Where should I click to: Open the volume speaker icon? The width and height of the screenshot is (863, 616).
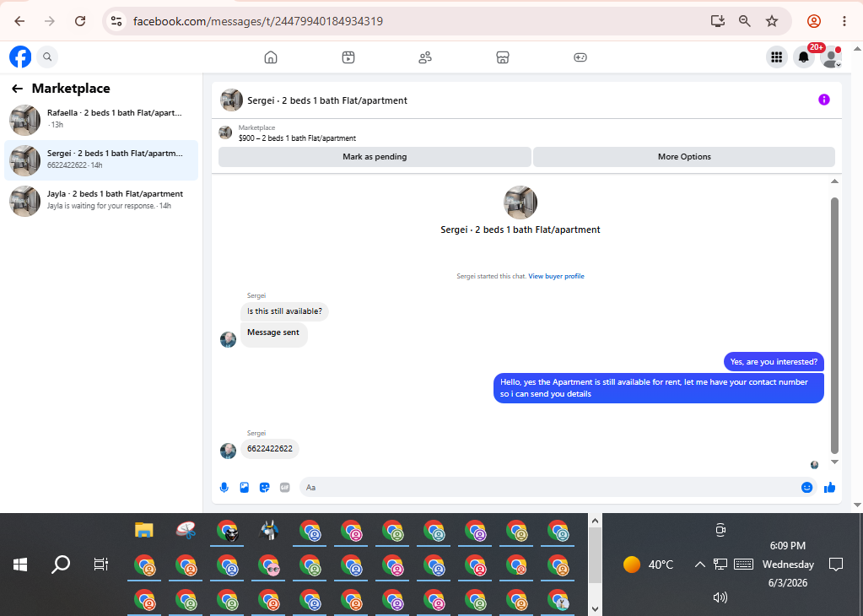[720, 597]
